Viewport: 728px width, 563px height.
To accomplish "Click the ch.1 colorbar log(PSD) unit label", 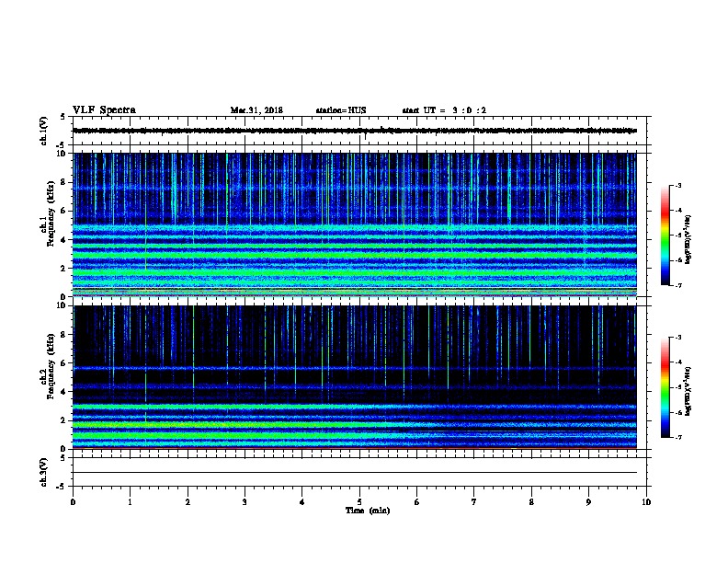I will 688,240.
